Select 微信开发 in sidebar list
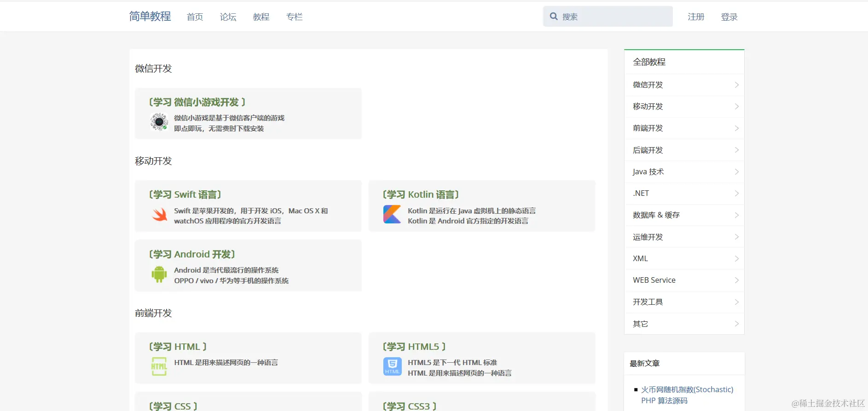The width and height of the screenshot is (868, 411). click(684, 85)
